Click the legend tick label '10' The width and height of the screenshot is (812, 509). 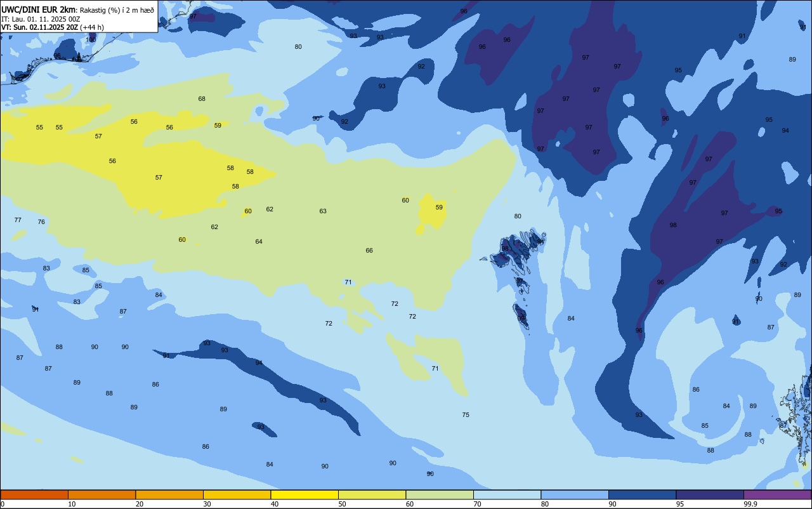tap(72, 504)
